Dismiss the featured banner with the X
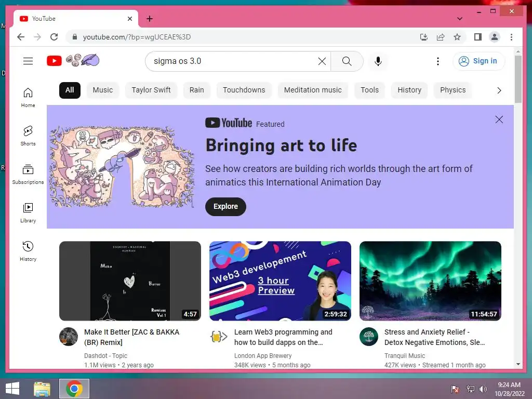The image size is (532, 399). click(x=499, y=119)
